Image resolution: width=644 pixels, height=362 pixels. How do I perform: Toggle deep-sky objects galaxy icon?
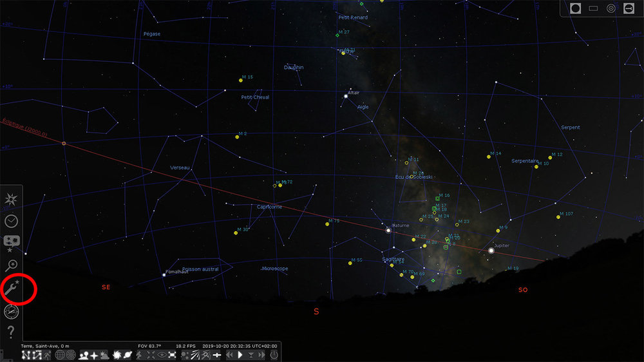pos(117,355)
